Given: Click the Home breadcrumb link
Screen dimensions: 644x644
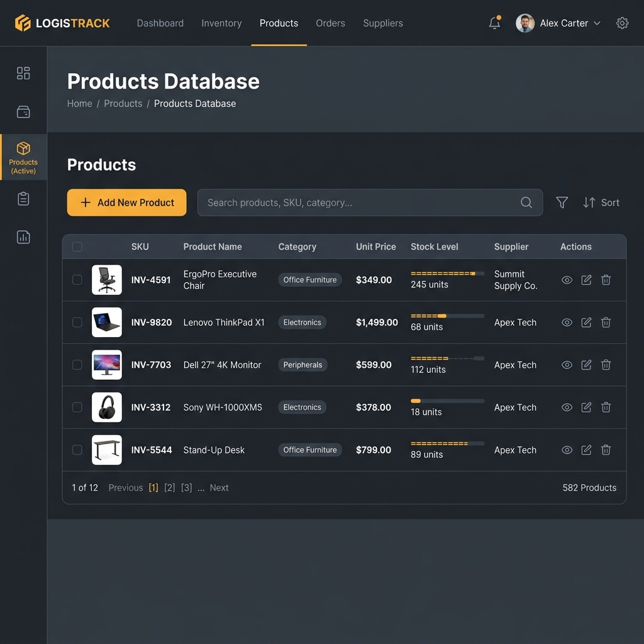Looking at the screenshot, I should pyautogui.click(x=80, y=104).
